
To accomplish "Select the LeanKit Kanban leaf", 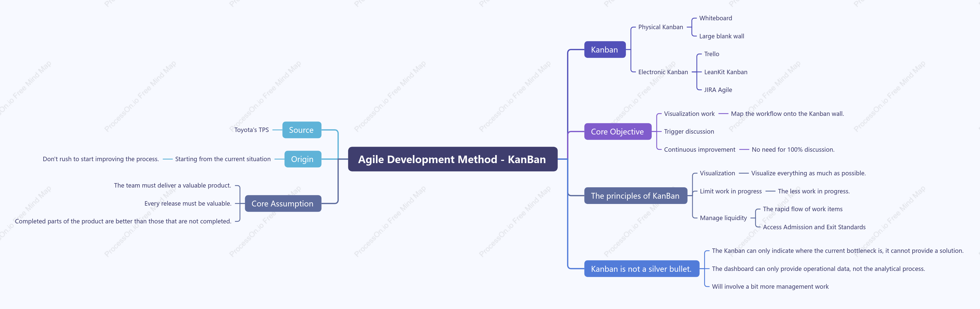I will pyautogui.click(x=725, y=72).
